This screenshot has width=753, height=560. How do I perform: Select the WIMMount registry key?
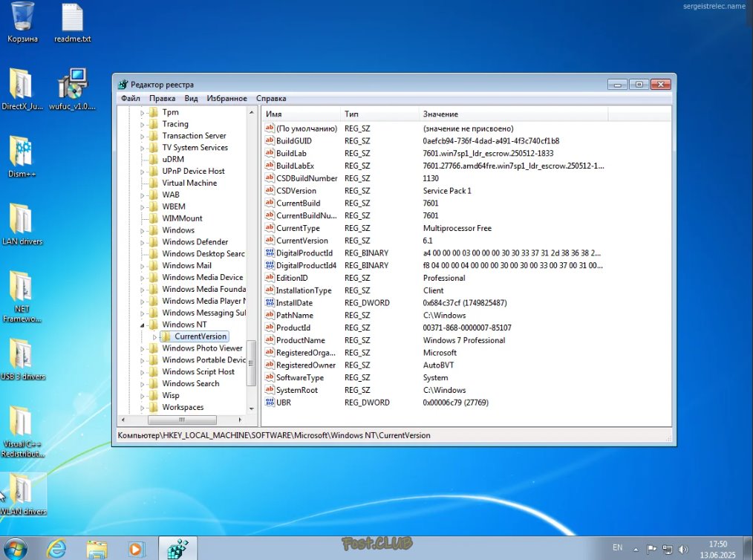(182, 218)
